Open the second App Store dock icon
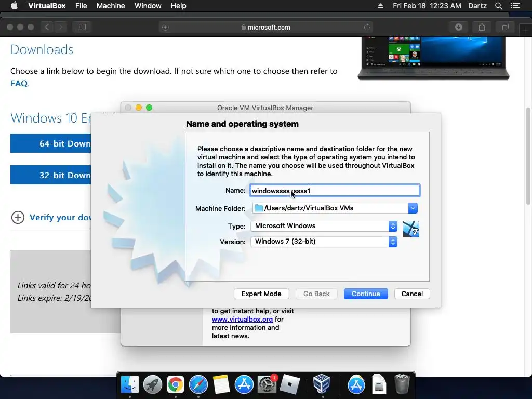The height and width of the screenshot is (399, 532). click(356, 385)
